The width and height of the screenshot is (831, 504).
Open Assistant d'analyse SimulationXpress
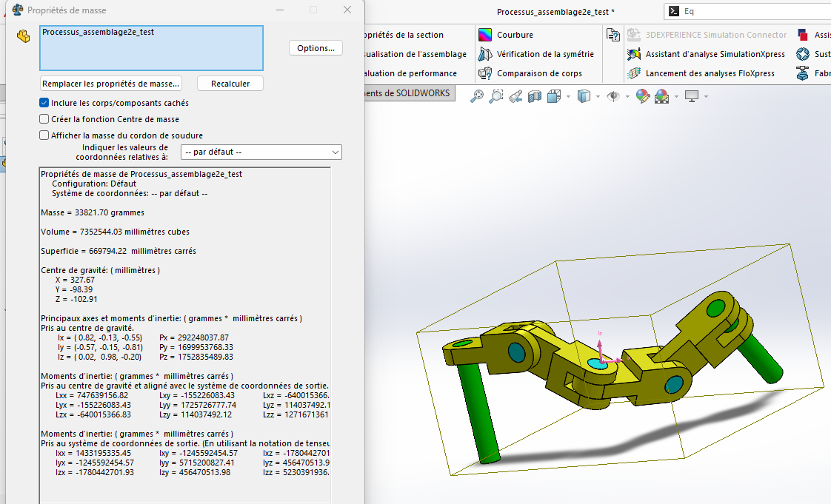(x=714, y=54)
